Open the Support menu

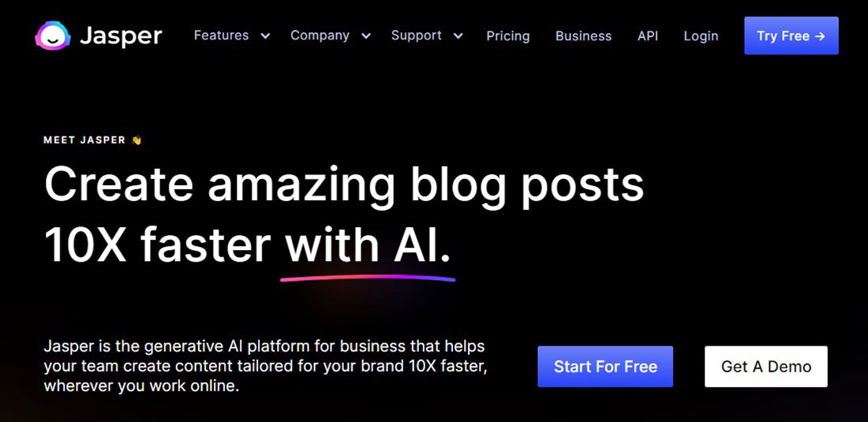416,35
